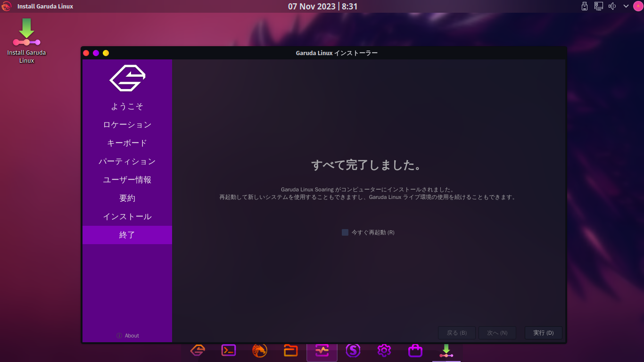644x362 pixels.
Task: Launch Garuda Welcome from the dock
Action: (x=198, y=350)
